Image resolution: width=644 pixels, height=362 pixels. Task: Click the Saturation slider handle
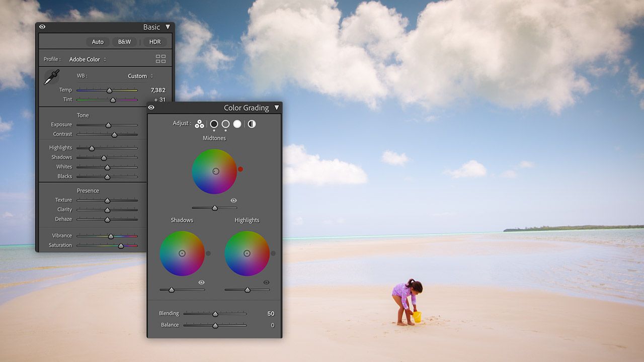121,246
